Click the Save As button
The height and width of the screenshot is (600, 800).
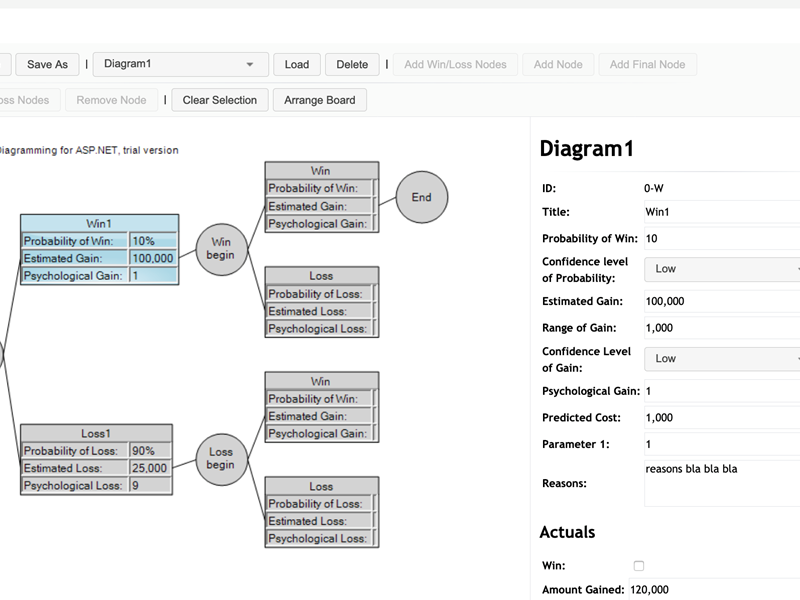pyautogui.click(x=47, y=65)
